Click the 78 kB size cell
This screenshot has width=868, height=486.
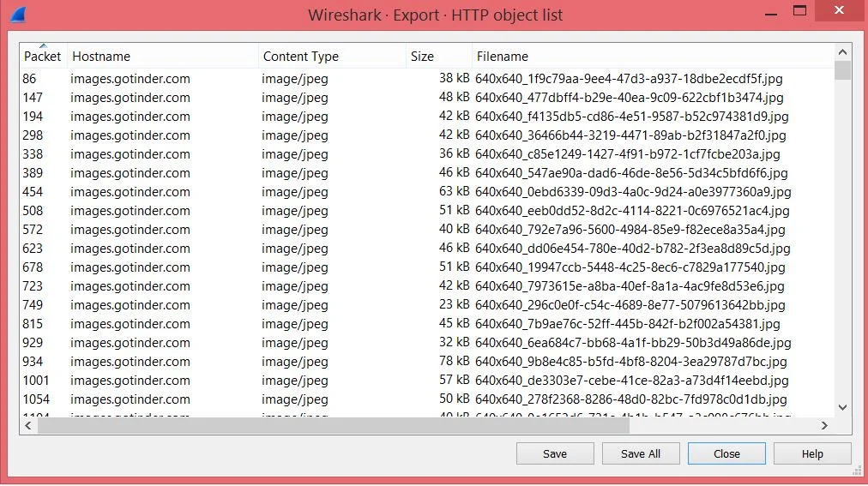[x=454, y=361]
